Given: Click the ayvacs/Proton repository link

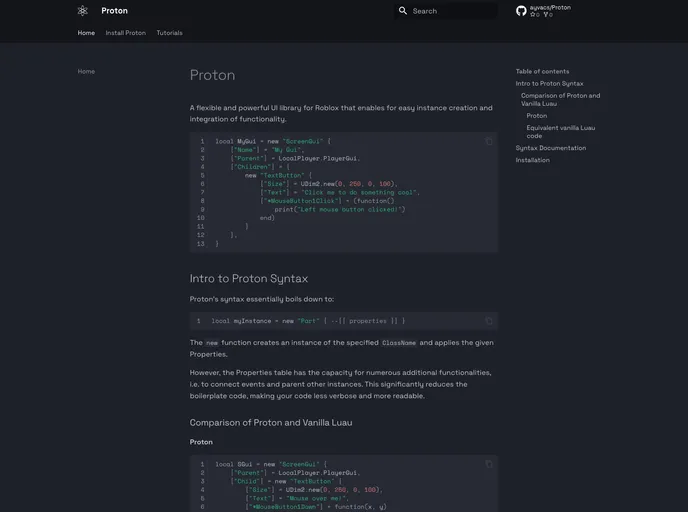Looking at the screenshot, I should pyautogui.click(x=550, y=7).
